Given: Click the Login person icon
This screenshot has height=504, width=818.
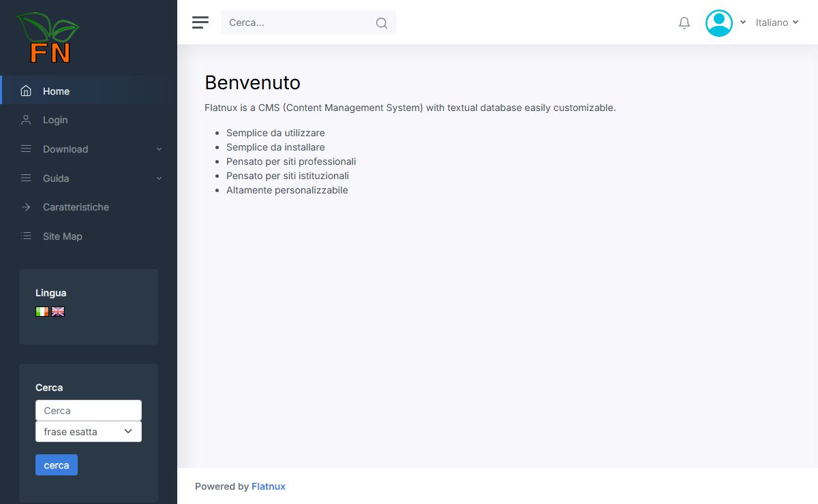Looking at the screenshot, I should click(x=26, y=120).
